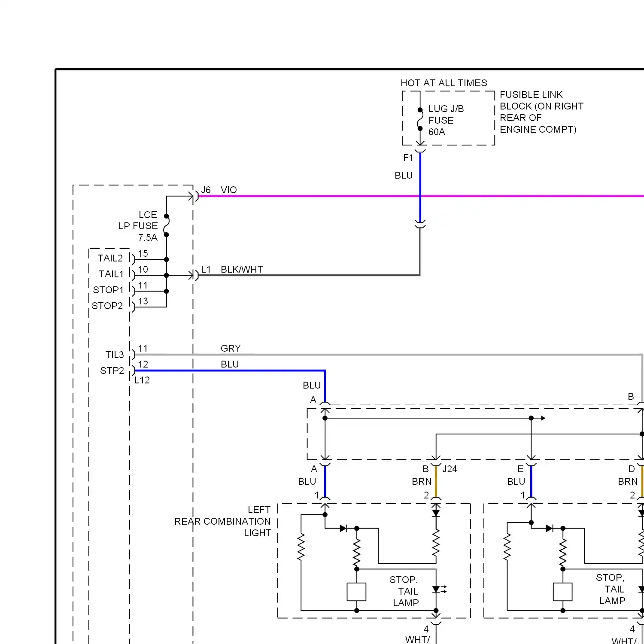Click the E terminal label below the junction

point(520,469)
